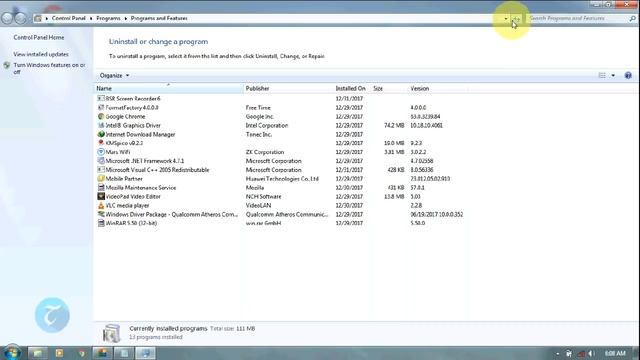Sort by the Size column header

[389, 88]
